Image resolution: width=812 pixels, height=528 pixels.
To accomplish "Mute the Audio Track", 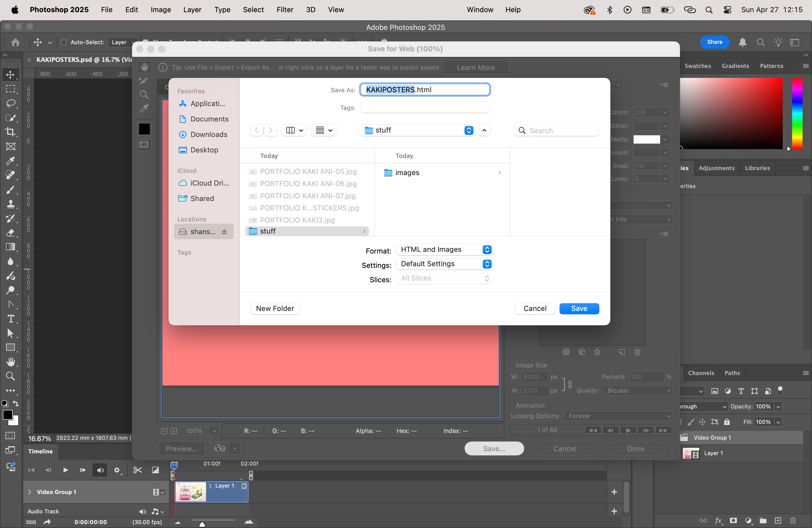I will 143,512.
